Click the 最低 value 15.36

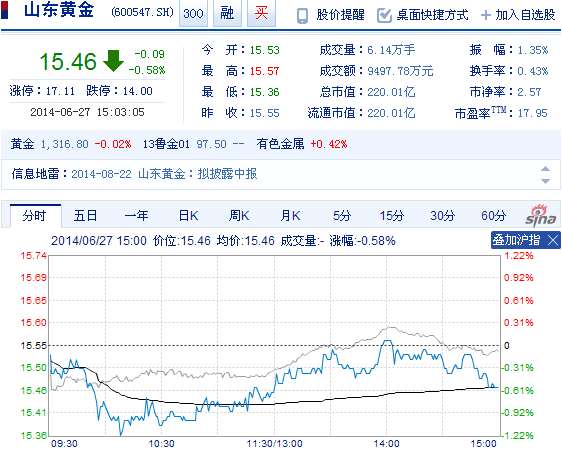tap(265, 92)
